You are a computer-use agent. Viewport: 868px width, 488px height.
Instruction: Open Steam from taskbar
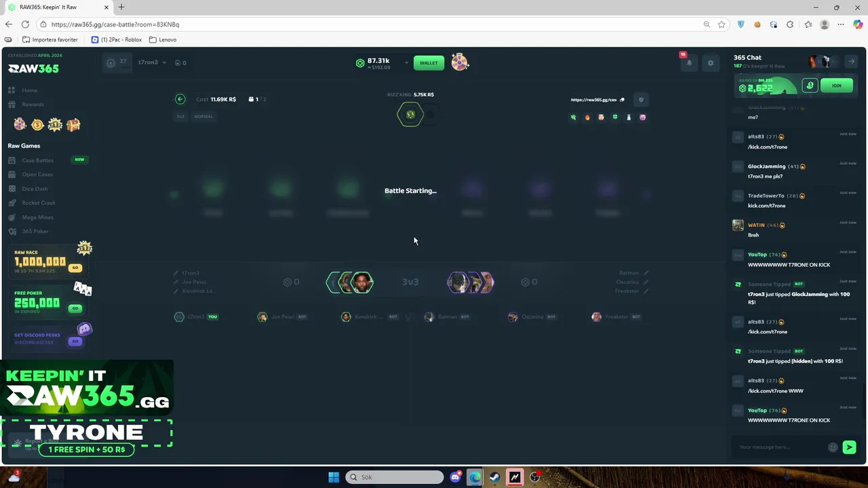[495, 477]
